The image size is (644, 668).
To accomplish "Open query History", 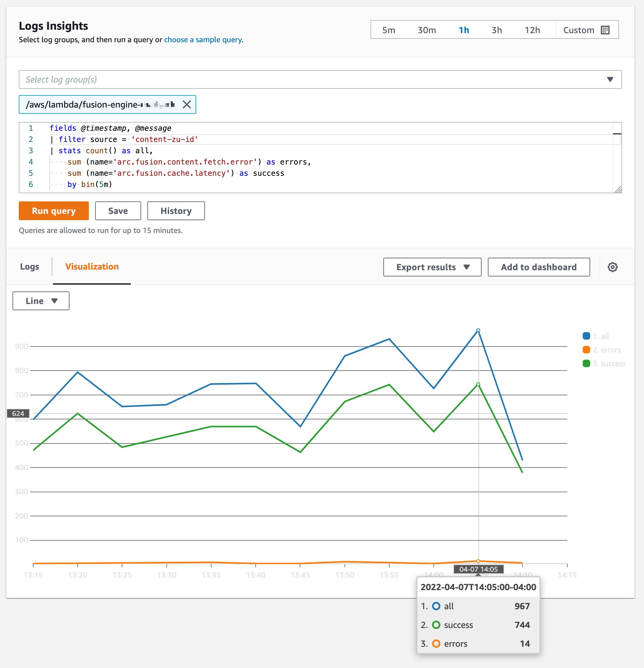I will click(x=176, y=210).
